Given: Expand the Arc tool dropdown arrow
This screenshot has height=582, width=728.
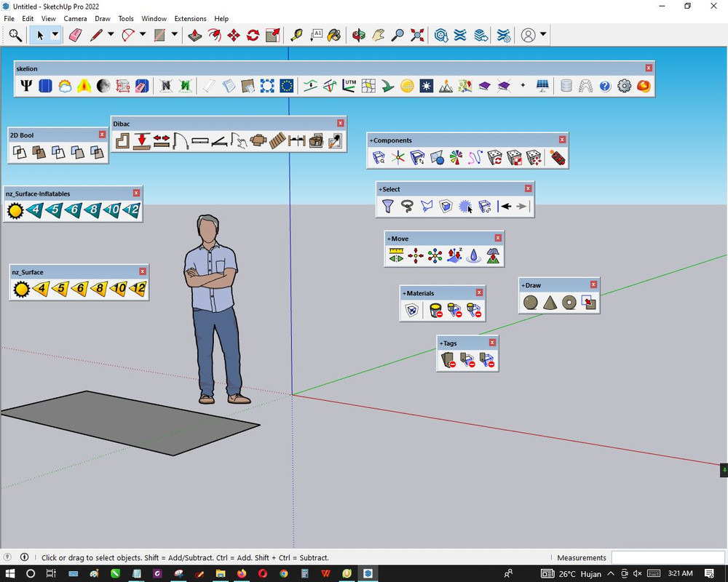Looking at the screenshot, I should tap(143, 34).
